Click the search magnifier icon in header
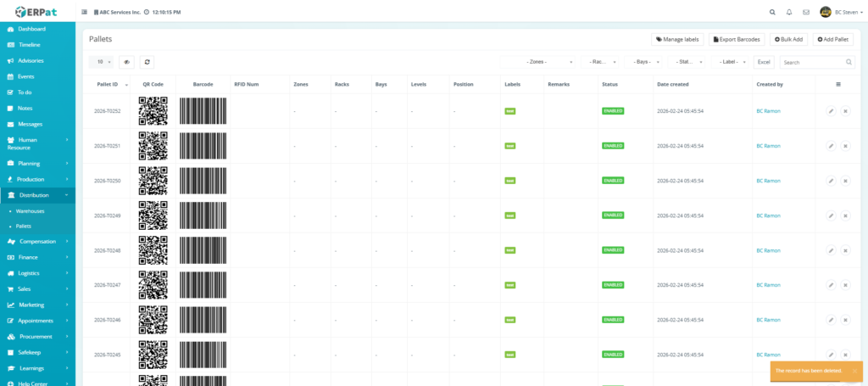 [x=771, y=12]
